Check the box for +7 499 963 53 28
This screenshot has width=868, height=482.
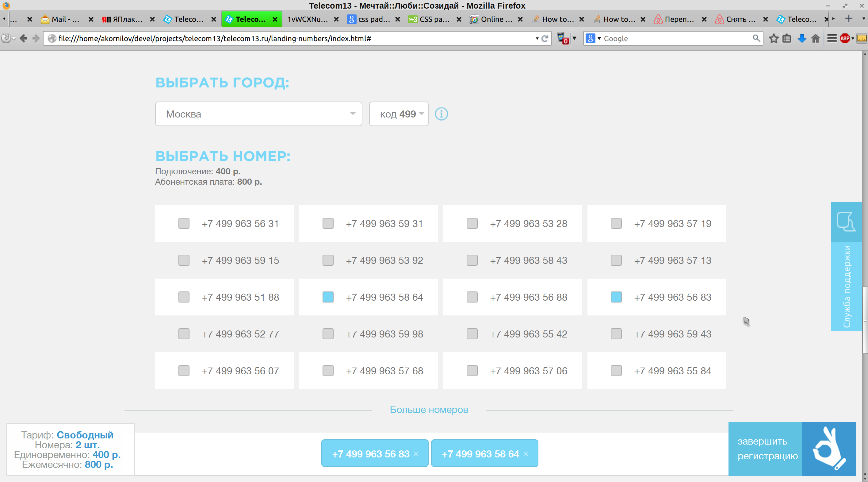(472, 223)
